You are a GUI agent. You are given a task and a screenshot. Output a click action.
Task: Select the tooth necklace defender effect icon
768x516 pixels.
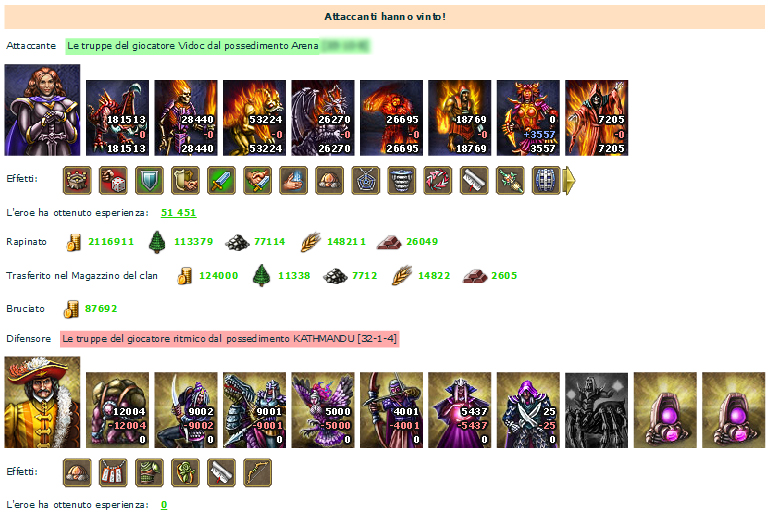coord(113,472)
